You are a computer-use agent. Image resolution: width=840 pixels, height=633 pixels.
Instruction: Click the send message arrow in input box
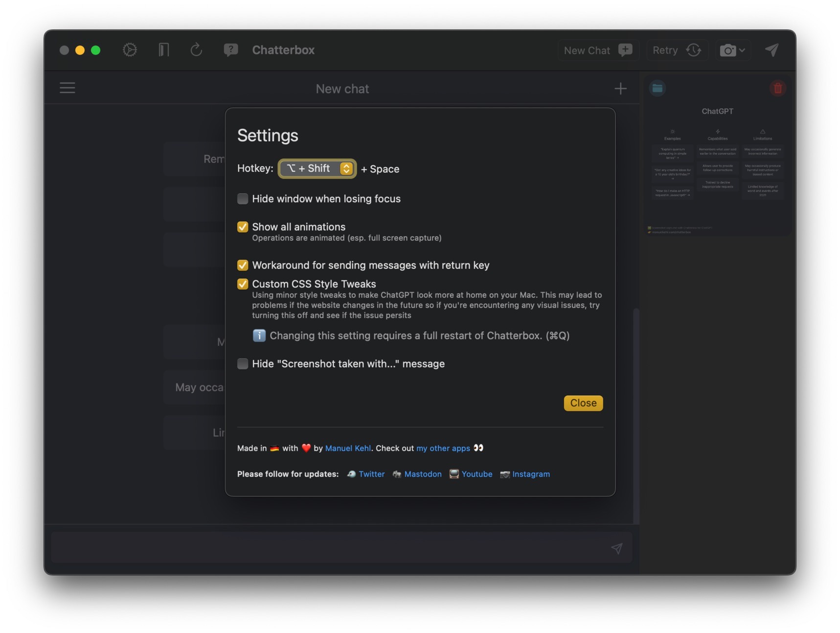pos(616,548)
